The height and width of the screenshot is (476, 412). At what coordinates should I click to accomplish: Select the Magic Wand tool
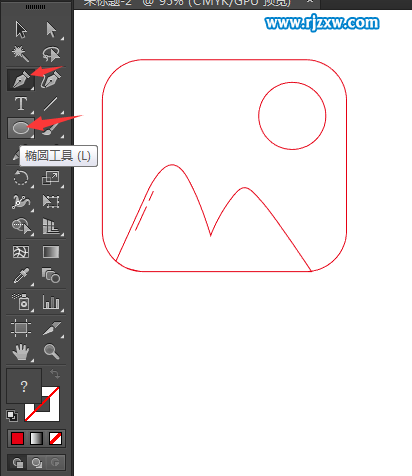coord(21,54)
